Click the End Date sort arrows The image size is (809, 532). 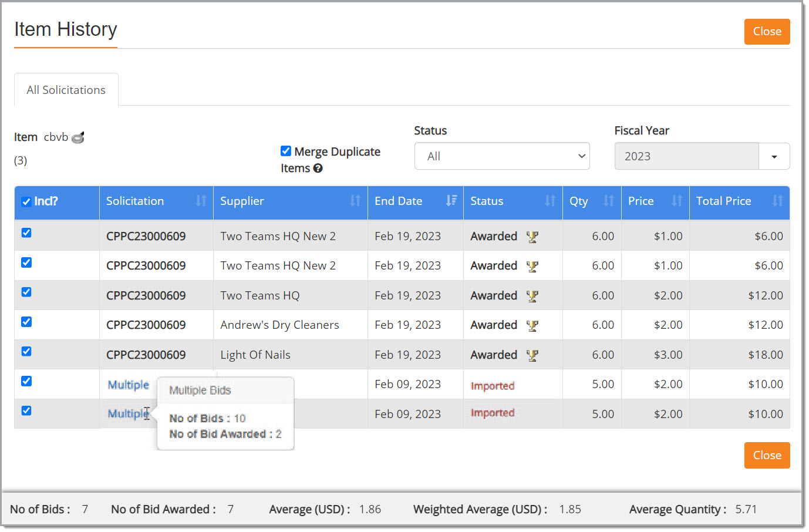452,200
